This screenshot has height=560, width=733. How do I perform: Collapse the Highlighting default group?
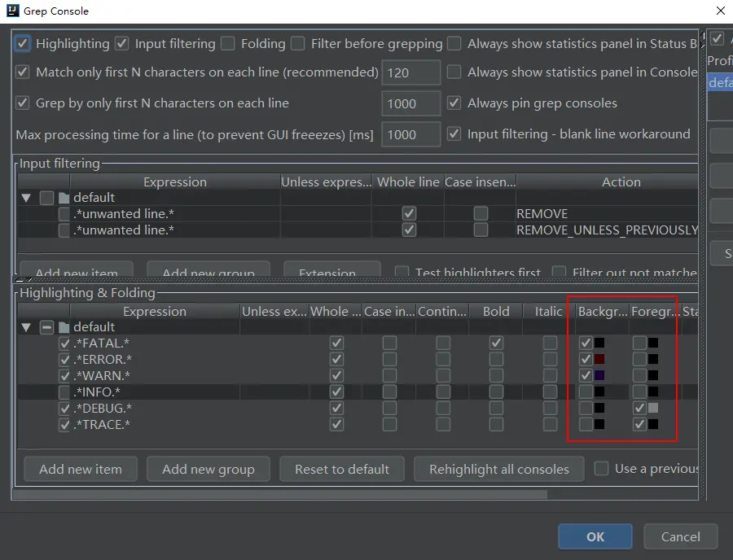(x=26, y=327)
